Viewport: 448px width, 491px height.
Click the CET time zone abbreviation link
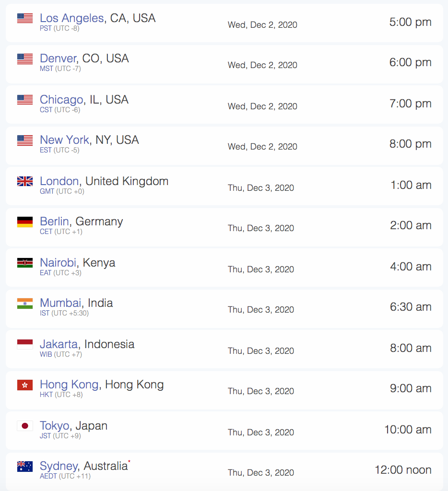coord(46,232)
